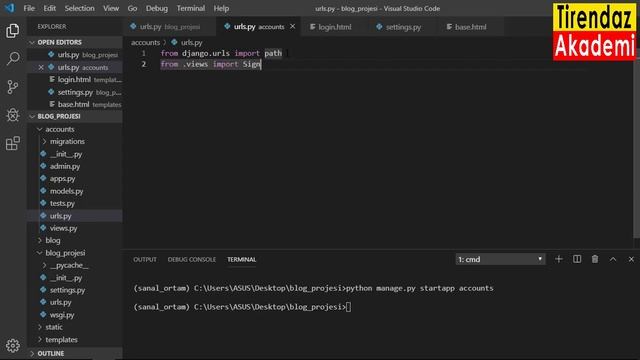Collapse the blog_projesi subfolder
The image size is (640, 360).
point(75,253)
